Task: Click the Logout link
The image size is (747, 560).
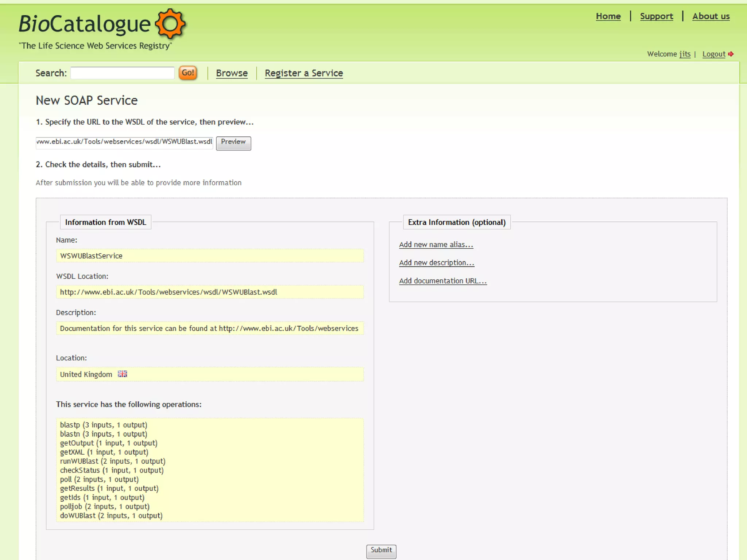Action: point(713,54)
